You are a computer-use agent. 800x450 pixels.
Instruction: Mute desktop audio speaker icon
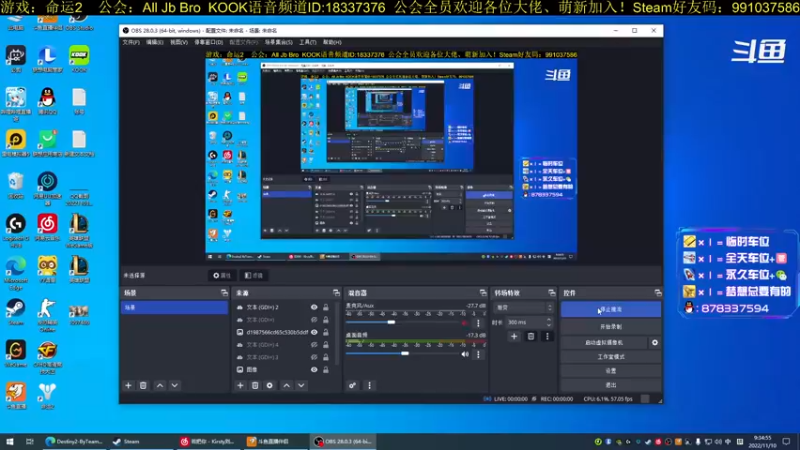click(465, 354)
